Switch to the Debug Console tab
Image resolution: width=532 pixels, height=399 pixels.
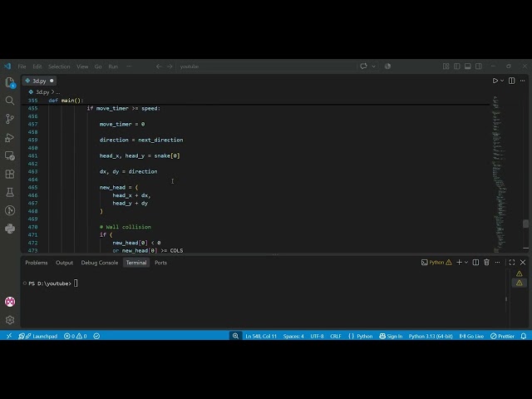(100, 263)
